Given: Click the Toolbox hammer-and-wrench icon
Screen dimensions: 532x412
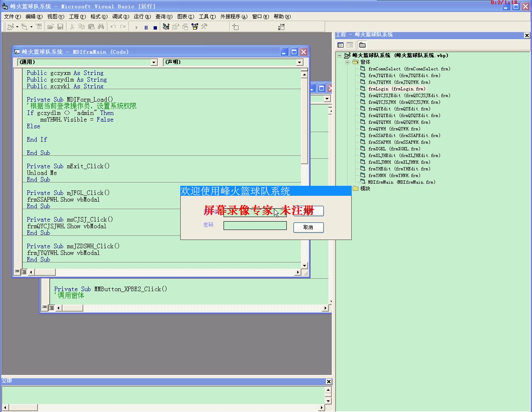Looking at the screenshot, I should (204, 27).
